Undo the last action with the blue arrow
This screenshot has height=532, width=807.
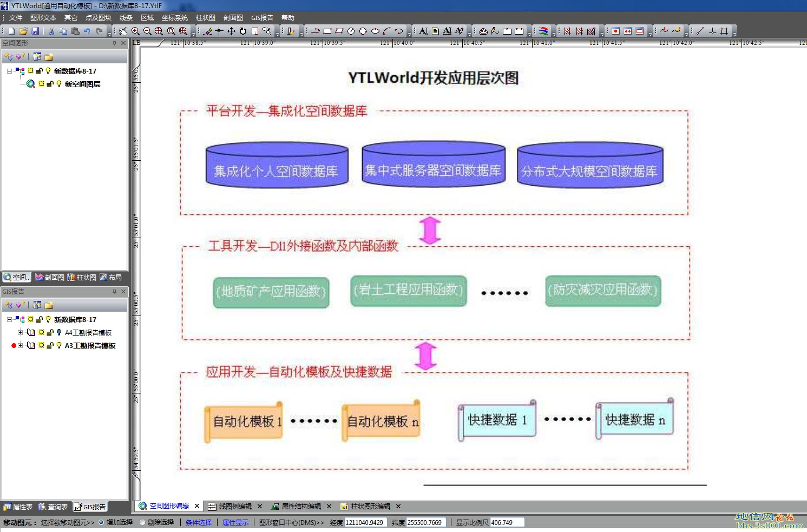(87, 31)
